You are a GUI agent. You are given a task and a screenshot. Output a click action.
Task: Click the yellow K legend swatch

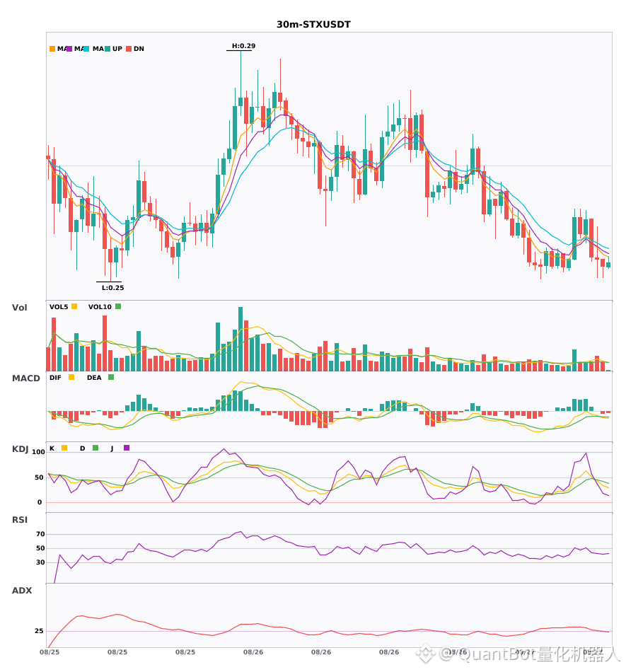(x=64, y=448)
